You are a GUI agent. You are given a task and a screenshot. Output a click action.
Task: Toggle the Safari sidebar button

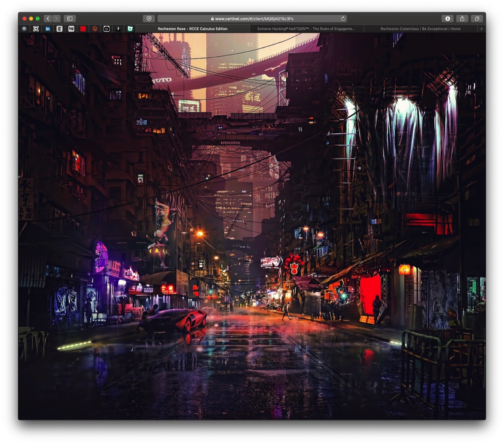pyautogui.click(x=70, y=18)
